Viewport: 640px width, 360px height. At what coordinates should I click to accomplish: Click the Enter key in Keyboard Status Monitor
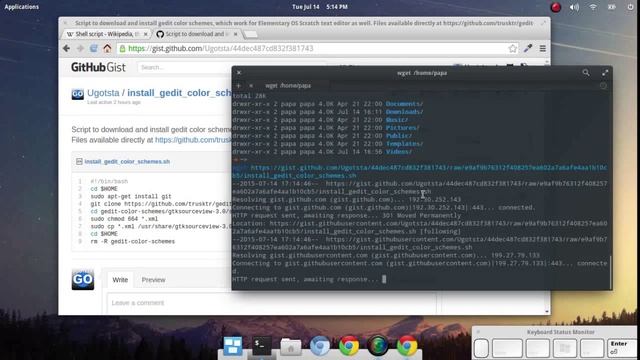pos(622,348)
